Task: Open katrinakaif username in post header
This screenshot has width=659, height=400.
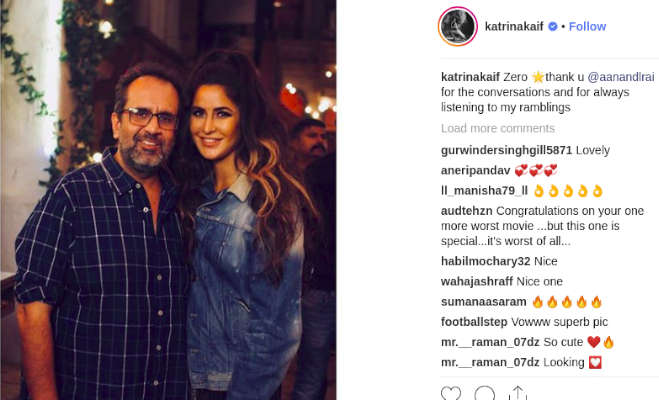Action: click(x=514, y=26)
